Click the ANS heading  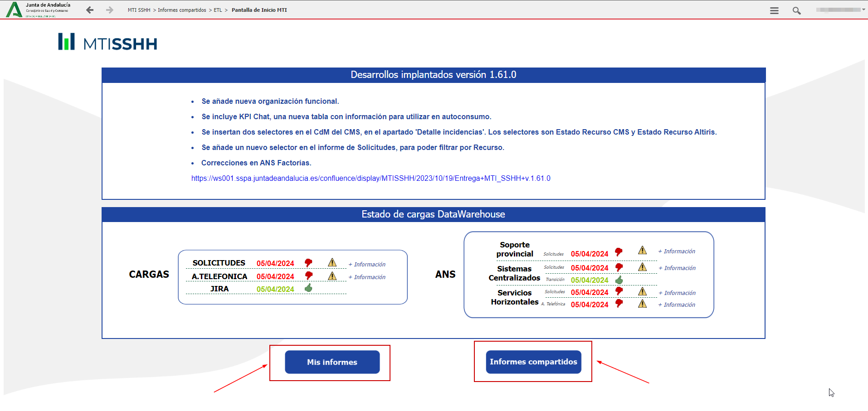[x=445, y=274]
